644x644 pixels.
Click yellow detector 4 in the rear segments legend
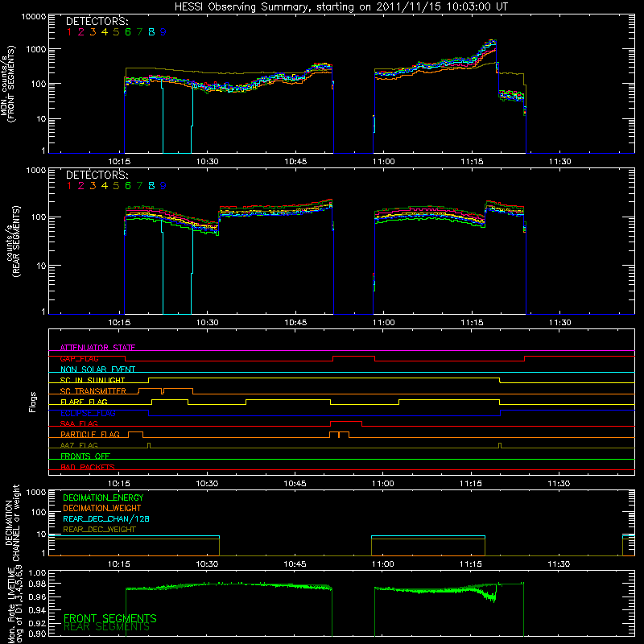pos(105,186)
